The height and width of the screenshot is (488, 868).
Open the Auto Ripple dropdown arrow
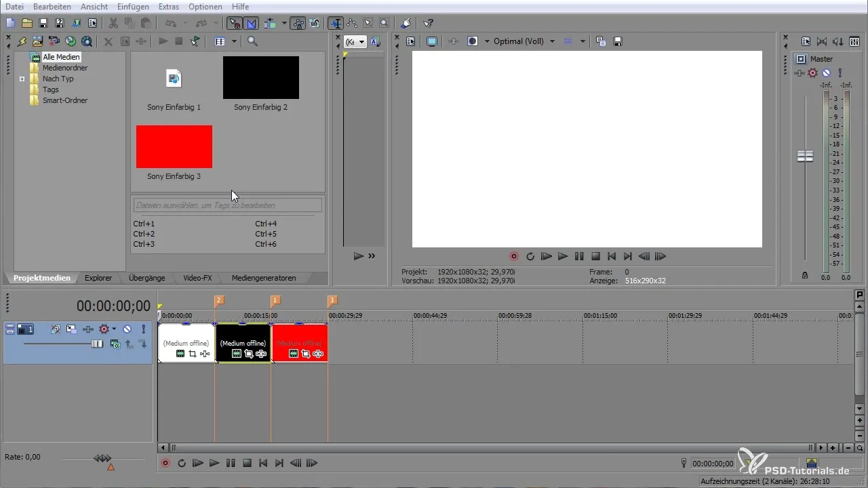pos(284,23)
